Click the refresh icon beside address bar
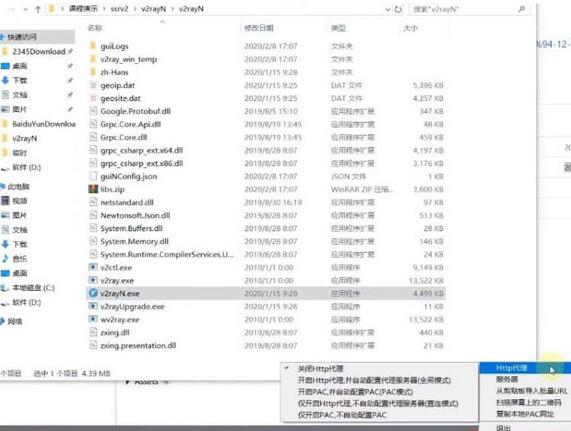This screenshot has width=571, height=431. [398, 9]
